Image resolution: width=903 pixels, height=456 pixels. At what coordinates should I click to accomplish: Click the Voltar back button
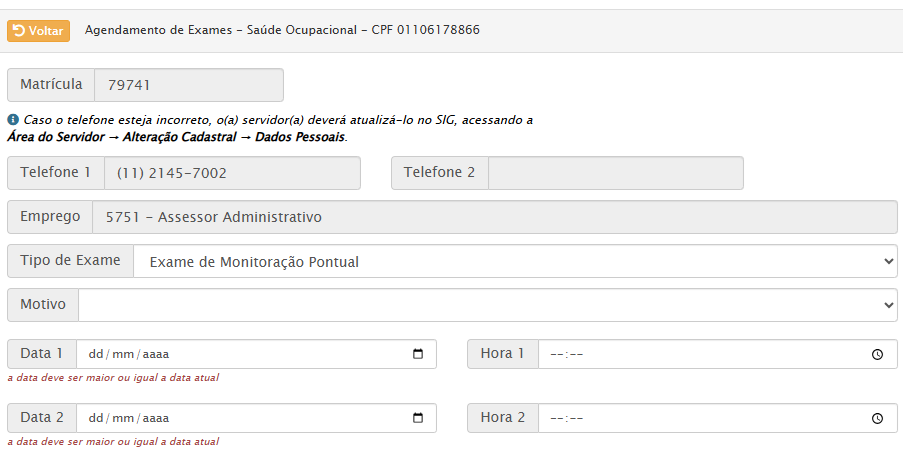click(38, 31)
